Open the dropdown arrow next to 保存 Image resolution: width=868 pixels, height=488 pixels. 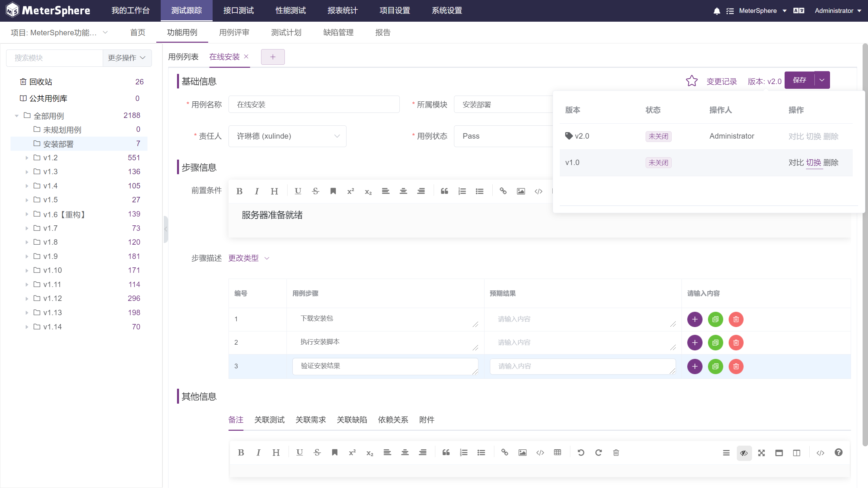click(822, 80)
